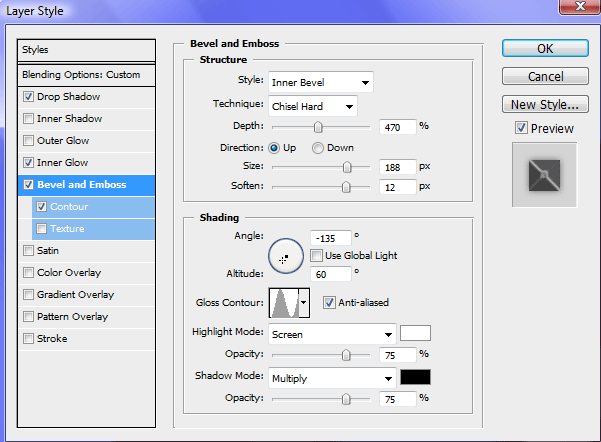Select the Down direction radio button
This screenshot has width=601, height=442.
[318, 148]
